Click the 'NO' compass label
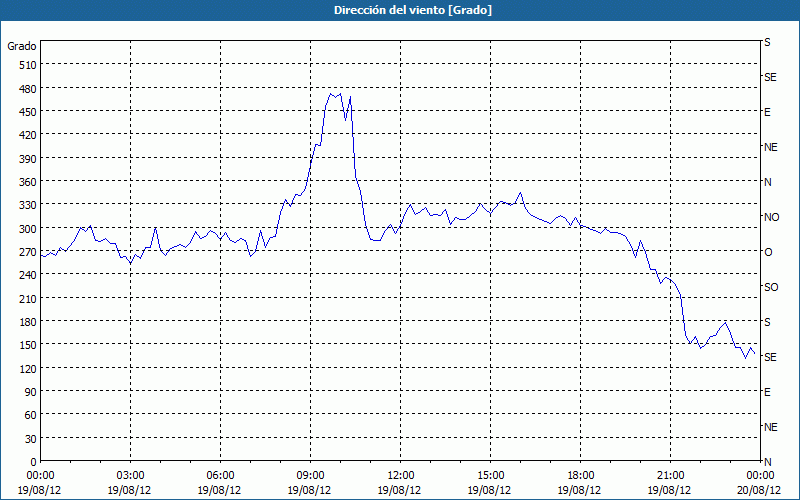The width and height of the screenshot is (800, 500). 772,217
